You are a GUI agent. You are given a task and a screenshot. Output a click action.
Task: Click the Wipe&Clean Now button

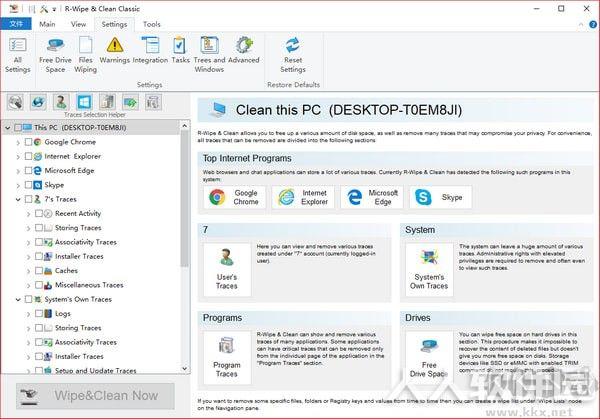[95, 396]
